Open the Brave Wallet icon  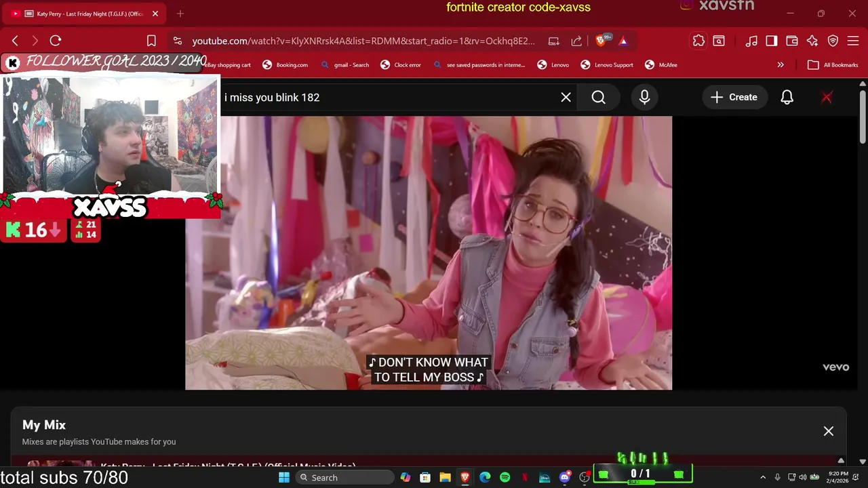pos(792,41)
